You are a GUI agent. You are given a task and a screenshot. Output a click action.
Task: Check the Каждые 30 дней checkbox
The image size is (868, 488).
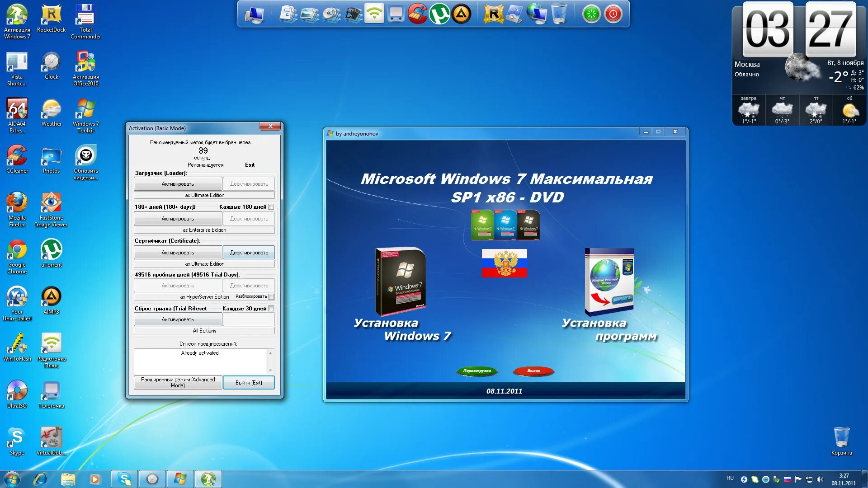271,309
